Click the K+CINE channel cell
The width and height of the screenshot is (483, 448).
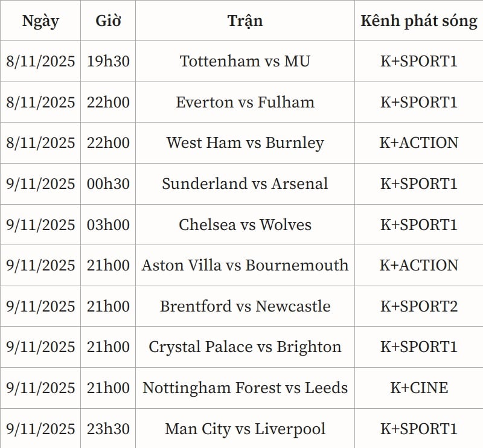coord(418,388)
